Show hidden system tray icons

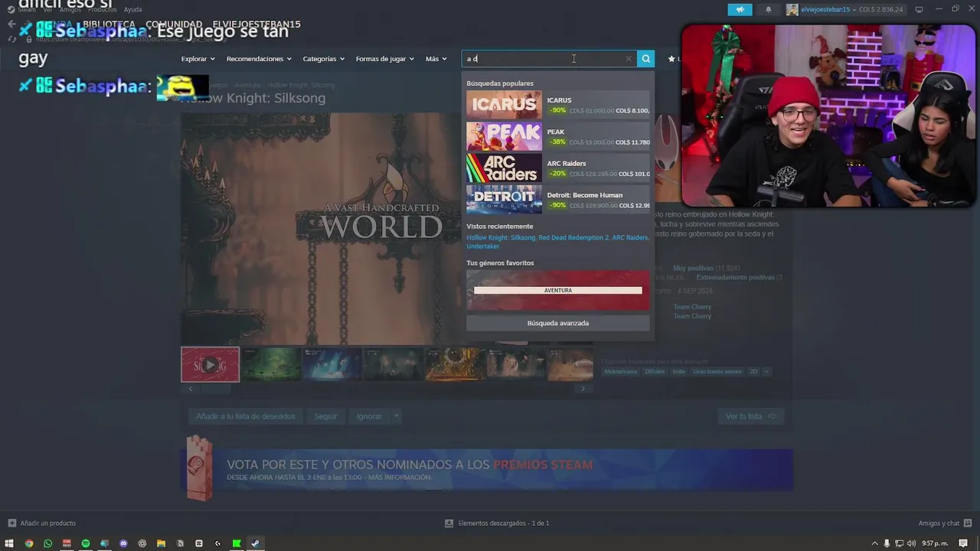[874, 543]
